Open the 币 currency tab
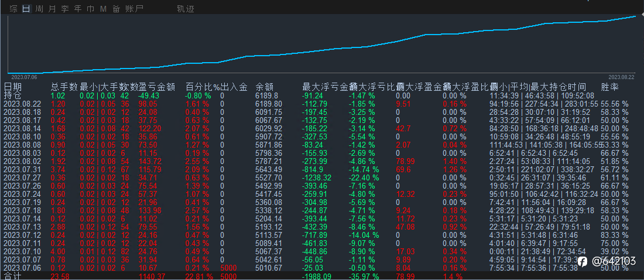Viewport: 644px width, 280px height. coord(90,9)
